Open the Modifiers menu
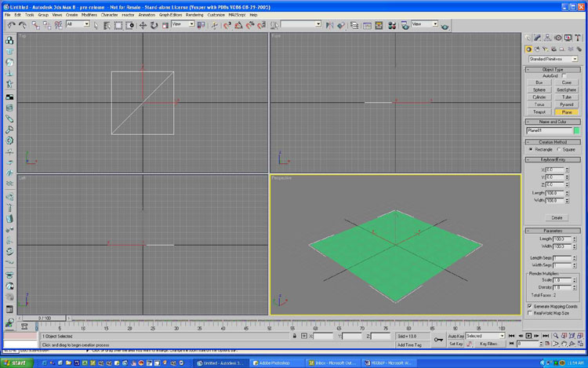Viewport: 588px width, 368px height. coord(89,15)
